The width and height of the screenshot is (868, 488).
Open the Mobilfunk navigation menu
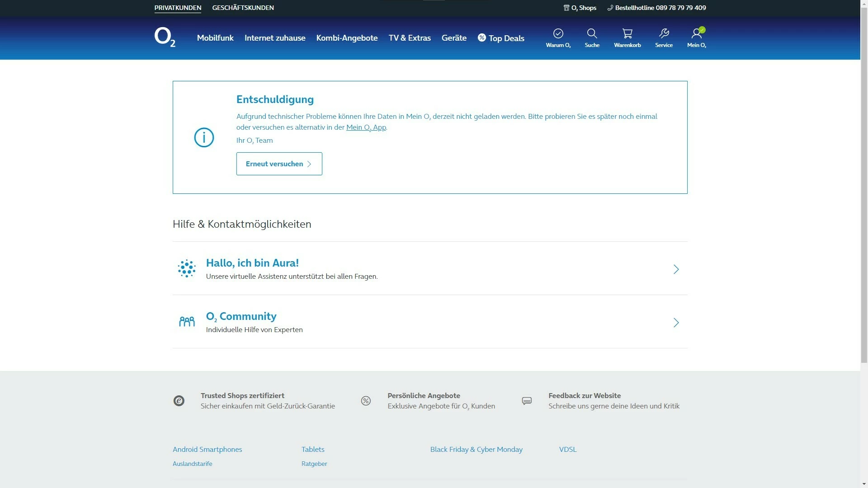coord(215,38)
